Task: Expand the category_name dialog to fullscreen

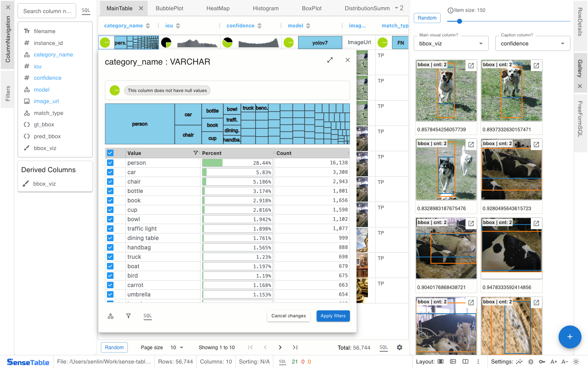Action: [330, 60]
